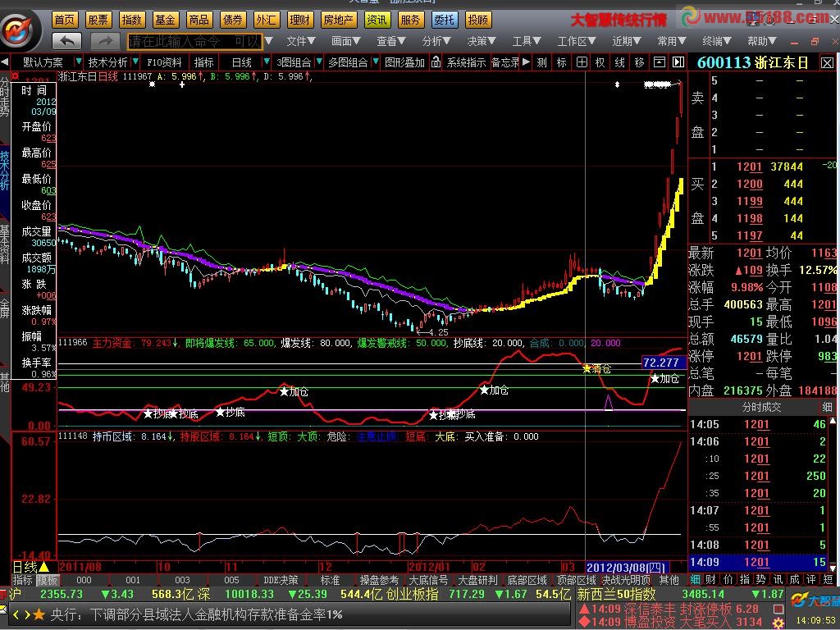
Task: Click the 股票 button in top bar
Action: (98, 19)
